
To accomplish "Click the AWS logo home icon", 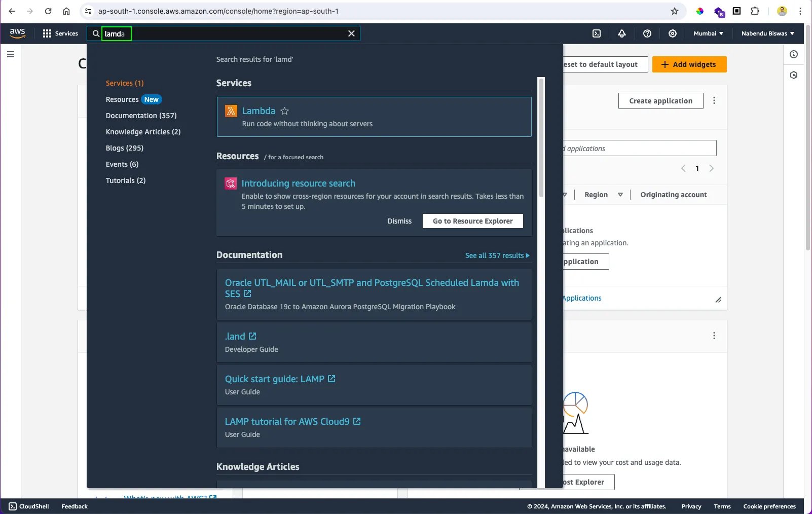I will (17, 33).
